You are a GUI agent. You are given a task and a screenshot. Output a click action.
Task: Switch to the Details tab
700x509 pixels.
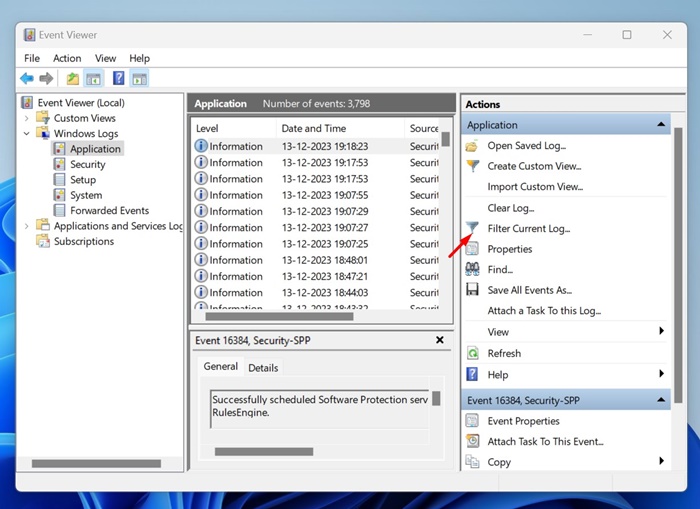(x=263, y=367)
